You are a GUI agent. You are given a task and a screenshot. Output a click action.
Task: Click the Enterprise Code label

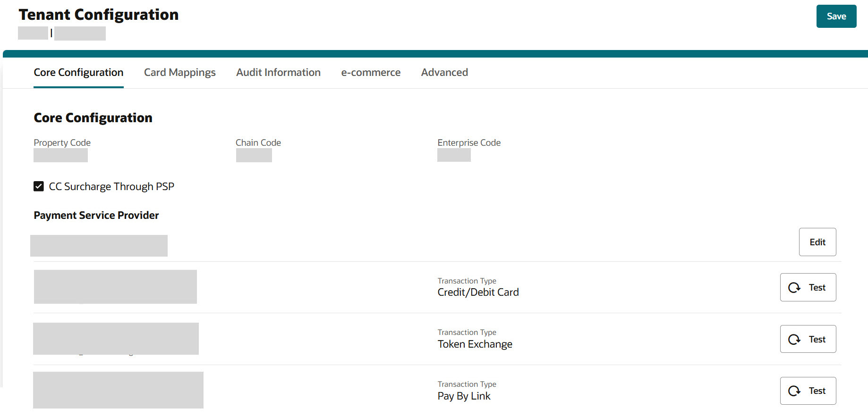click(x=469, y=142)
